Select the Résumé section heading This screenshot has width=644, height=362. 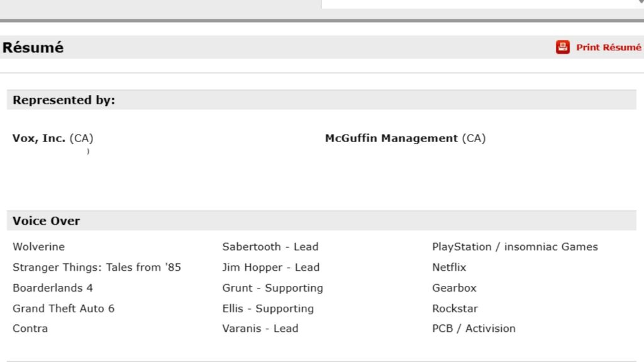click(33, 48)
